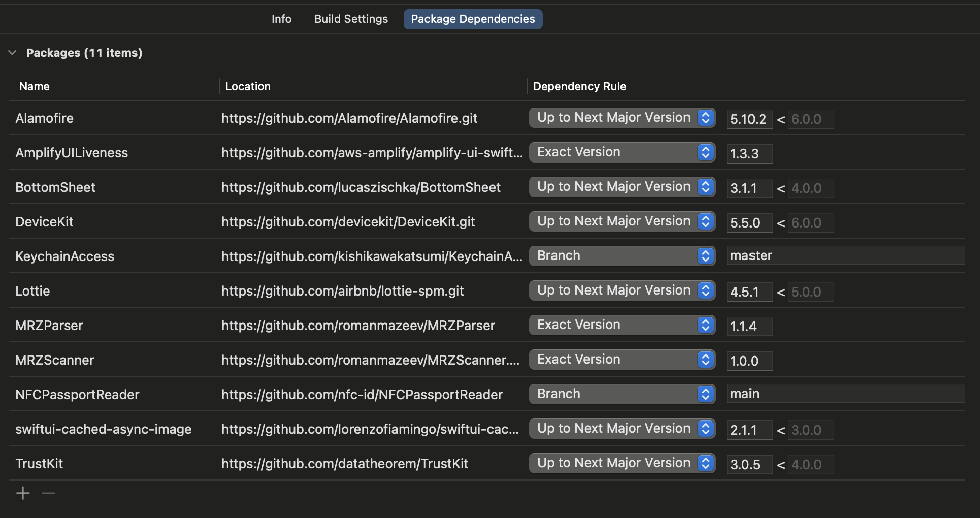Open MRZParser Exact Version dropdown
This screenshot has height=518, width=980.
(x=622, y=325)
